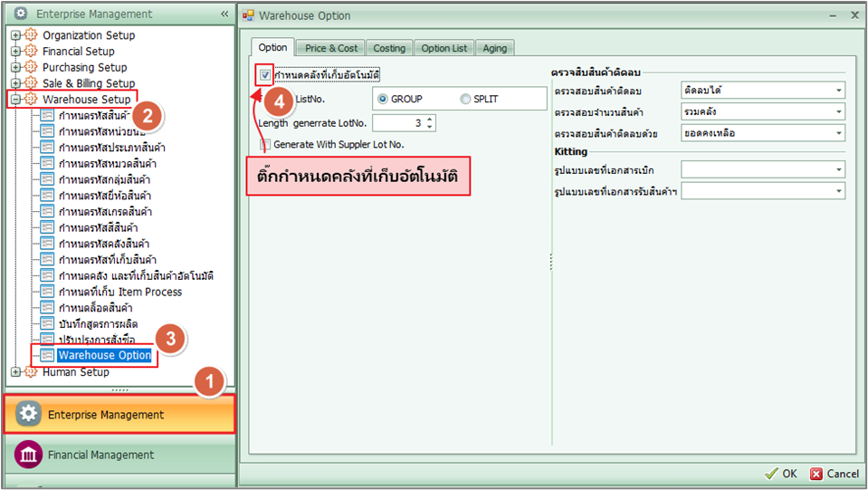Click the Human Setup gear icon
The height and width of the screenshot is (490, 868).
(32, 372)
